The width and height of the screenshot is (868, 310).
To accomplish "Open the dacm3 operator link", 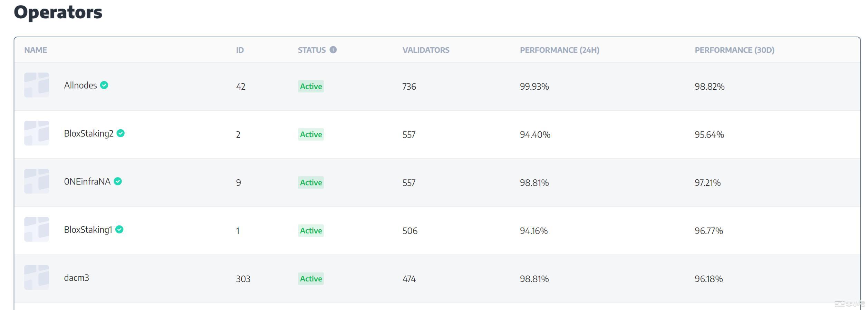I will pos(76,278).
